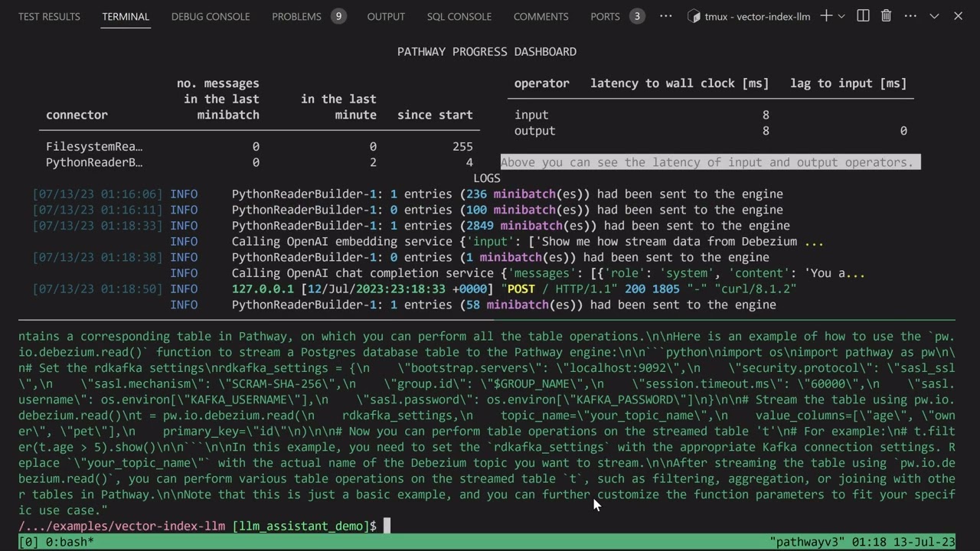Viewport: 980px width, 551px height.
Task: Click the LOGS section heading
Action: (x=487, y=178)
